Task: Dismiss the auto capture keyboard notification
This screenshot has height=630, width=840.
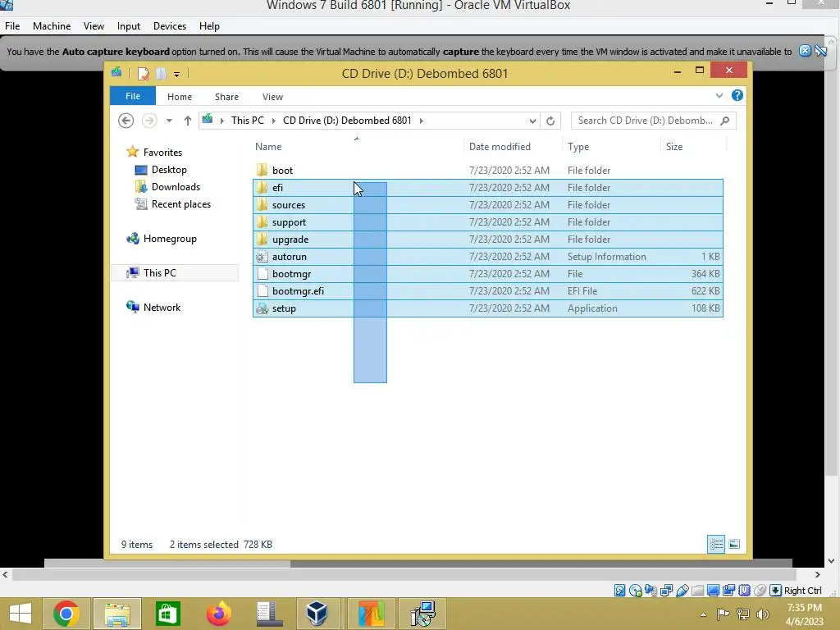Action: 805,50
